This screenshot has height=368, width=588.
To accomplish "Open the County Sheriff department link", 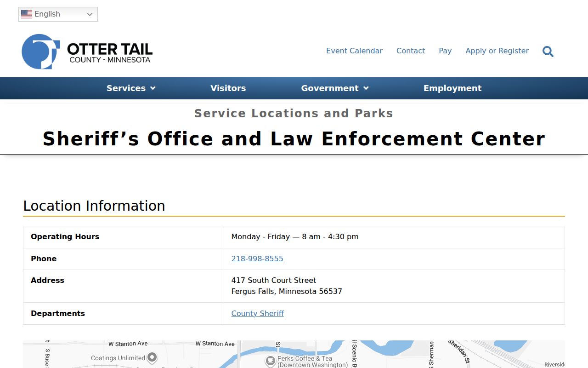I will [257, 314].
